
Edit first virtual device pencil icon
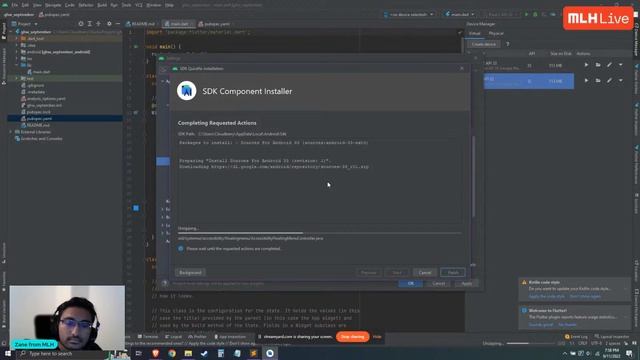pos(609,65)
